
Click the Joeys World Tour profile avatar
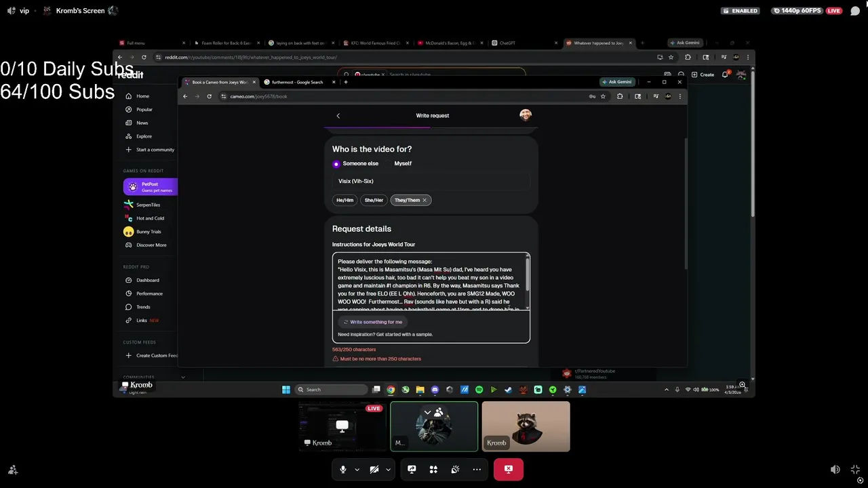(x=526, y=115)
